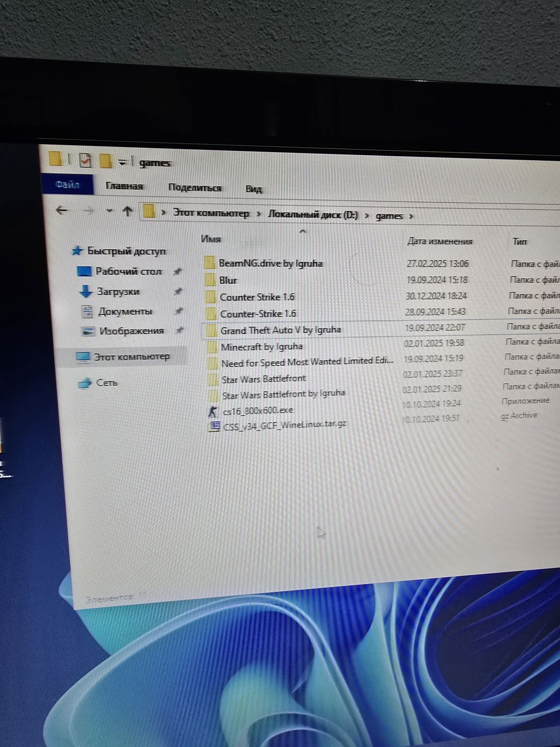Click the BeamNG.drive by Igruha folder icon
Image resolution: width=560 pixels, height=747 pixels.
tap(210, 263)
